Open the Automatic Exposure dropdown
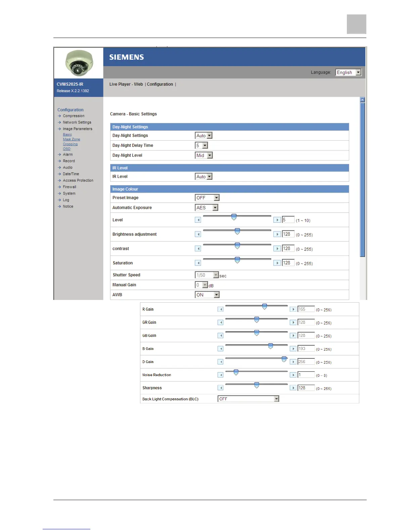Screen dimensions: 411x532 click(x=207, y=208)
